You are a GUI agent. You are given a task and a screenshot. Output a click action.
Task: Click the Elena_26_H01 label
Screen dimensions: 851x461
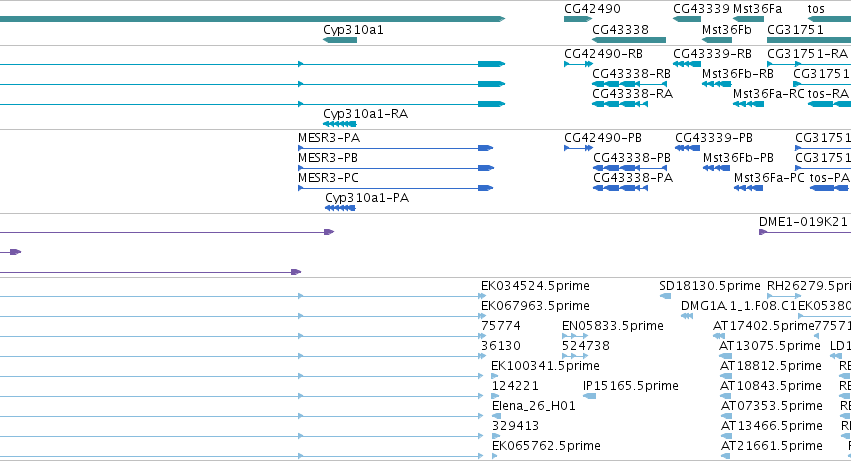point(534,407)
